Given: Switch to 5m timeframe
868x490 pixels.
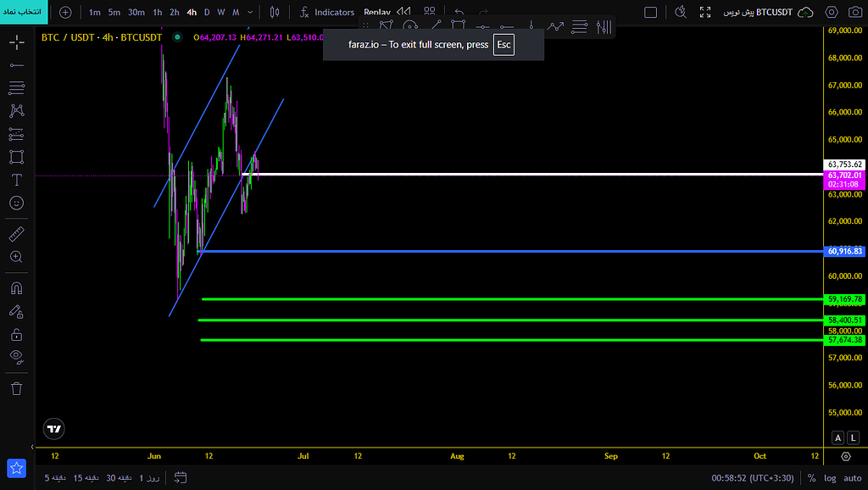Looking at the screenshot, I should pyautogui.click(x=114, y=12).
